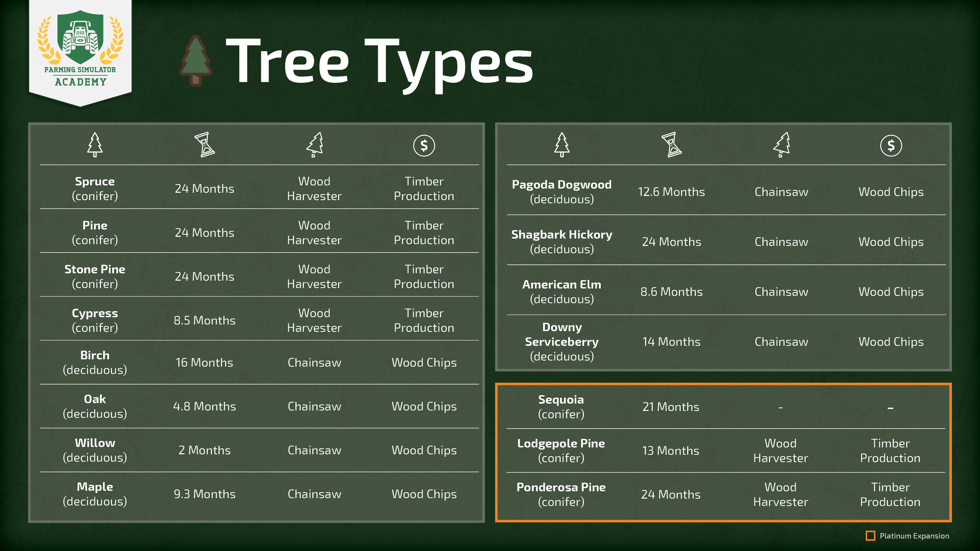Click the hourglass icon in right table
This screenshot has height=551, width=980.
tap(672, 145)
